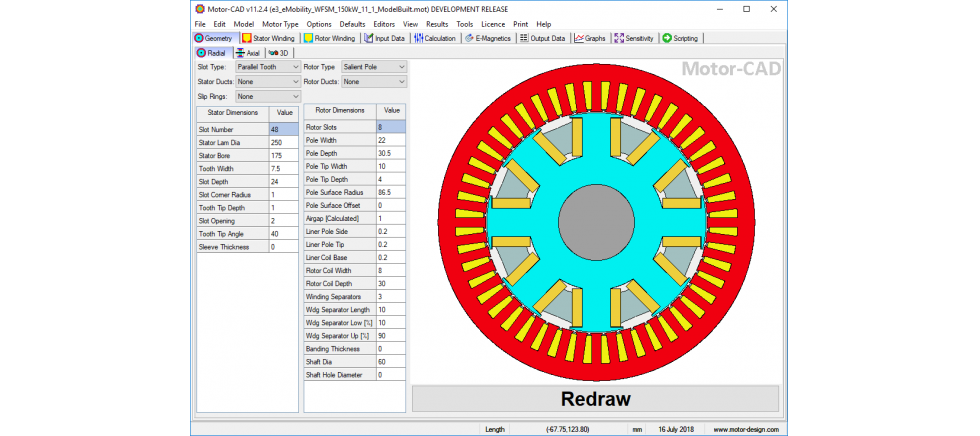Edit the Slot Depth value 24
The width and height of the screenshot is (980, 436).
(284, 182)
